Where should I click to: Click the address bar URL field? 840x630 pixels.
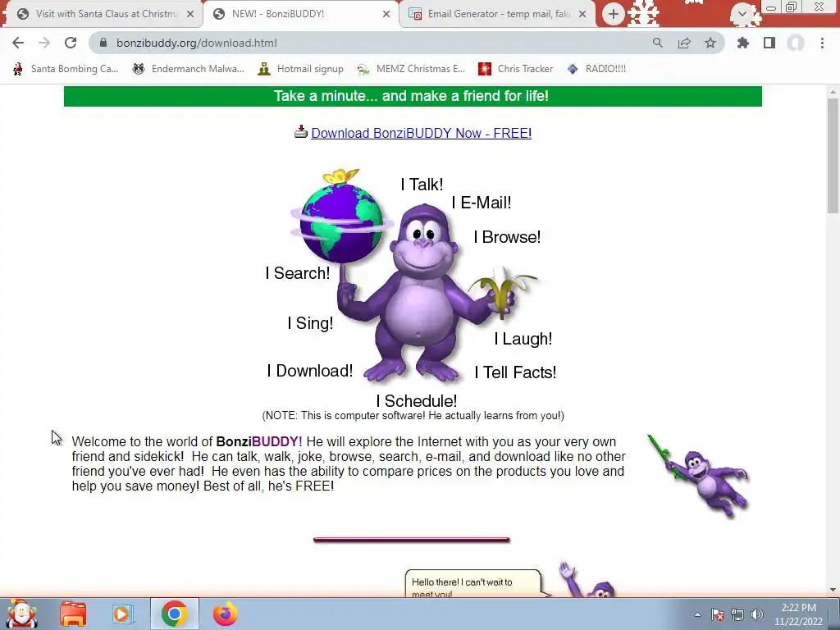[375, 43]
